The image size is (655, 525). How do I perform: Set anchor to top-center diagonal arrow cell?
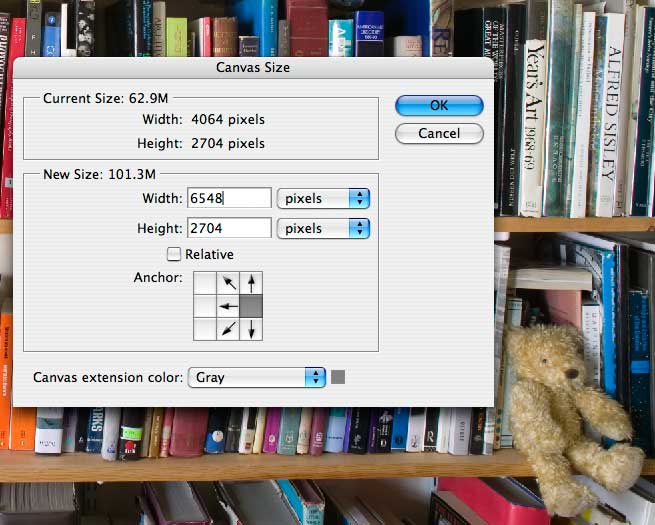click(228, 283)
